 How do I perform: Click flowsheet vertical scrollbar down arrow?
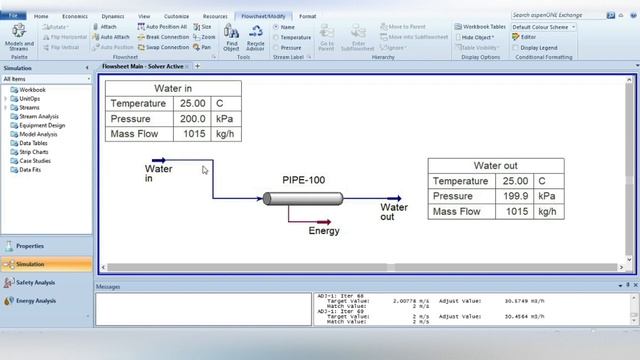(629, 259)
